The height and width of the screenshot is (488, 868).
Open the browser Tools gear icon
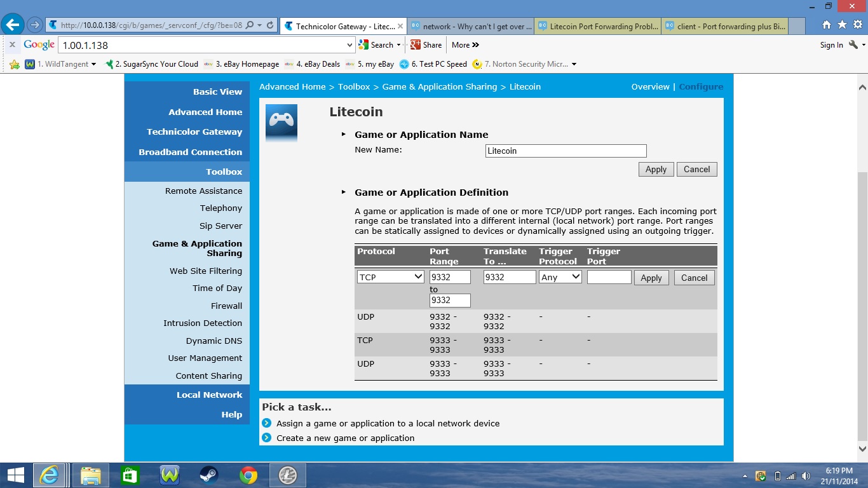(857, 25)
